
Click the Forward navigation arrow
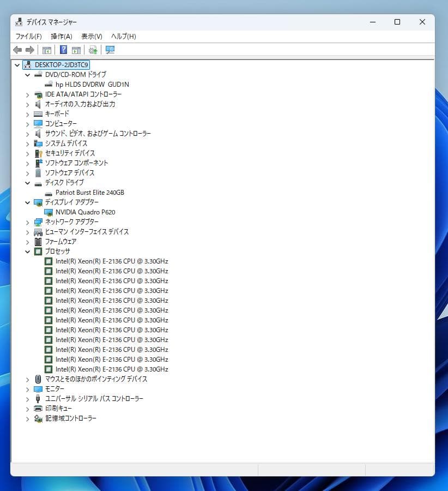pyautogui.click(x=29, y=50)
